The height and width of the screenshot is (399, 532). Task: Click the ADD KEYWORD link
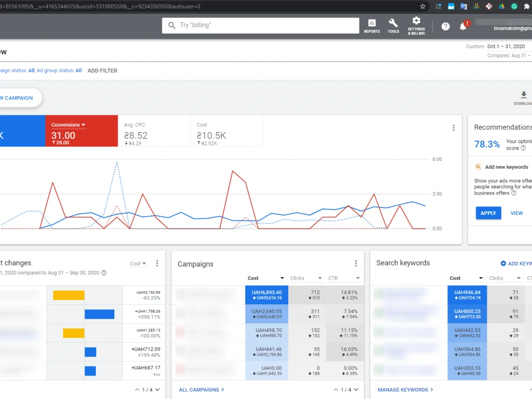click(517, 264)
